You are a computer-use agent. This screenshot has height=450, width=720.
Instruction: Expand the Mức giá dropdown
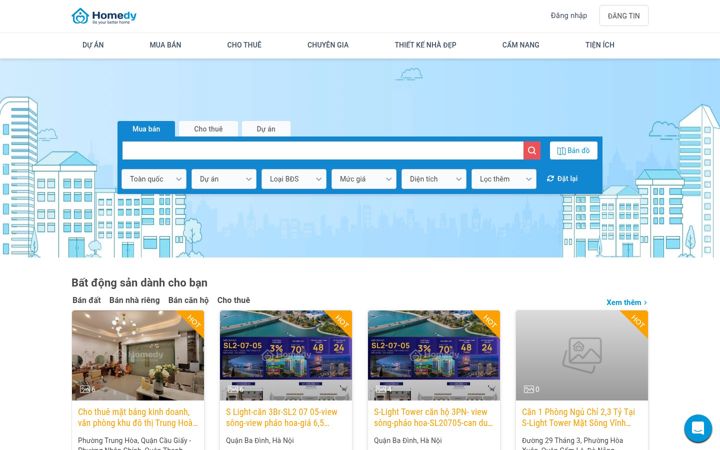[x=364, y=179]
